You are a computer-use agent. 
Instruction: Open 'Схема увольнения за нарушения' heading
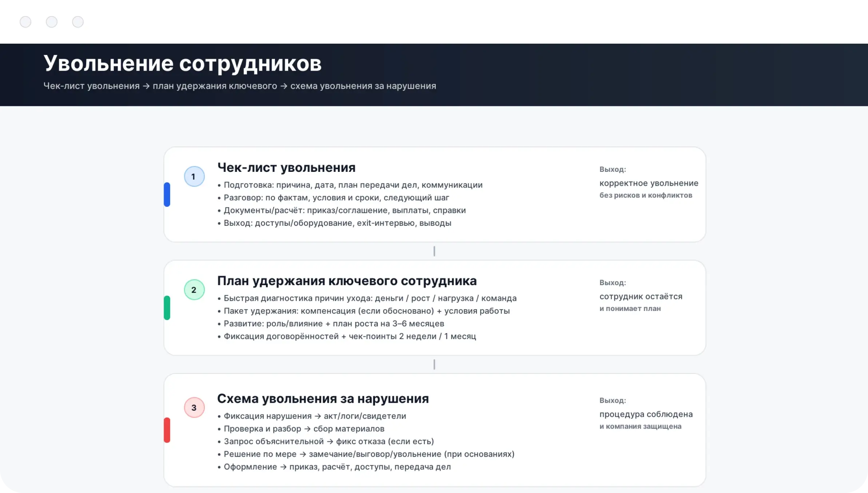(x=323, y=399)
